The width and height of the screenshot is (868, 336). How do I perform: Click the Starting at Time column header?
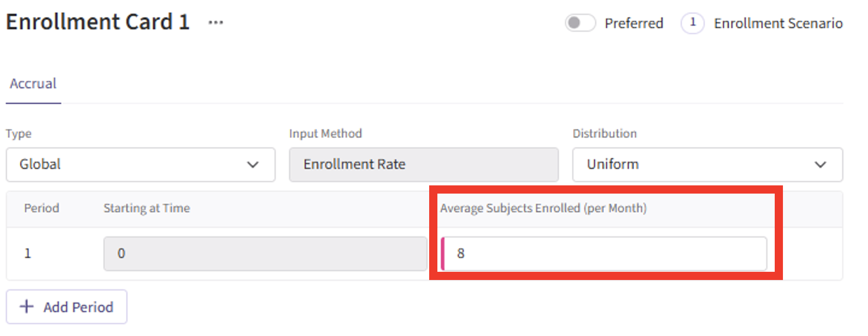click(146, 208)
